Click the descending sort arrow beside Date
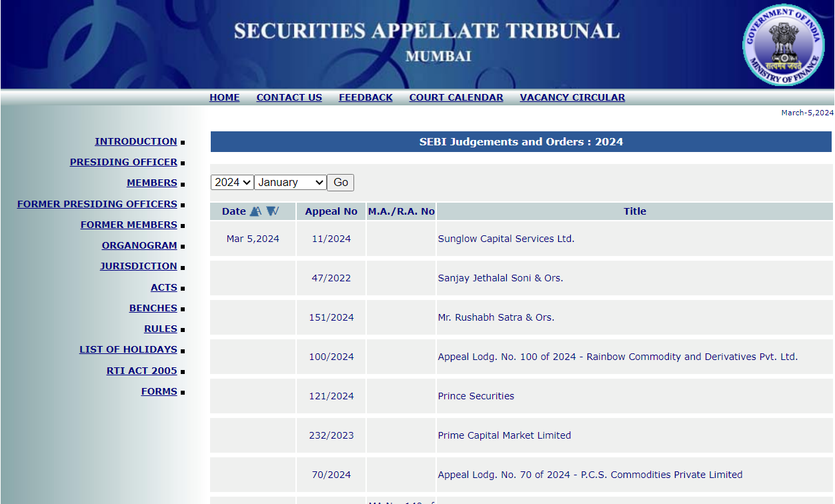The width and height of the screenshot is (835, 504). [x=272, y=211]
